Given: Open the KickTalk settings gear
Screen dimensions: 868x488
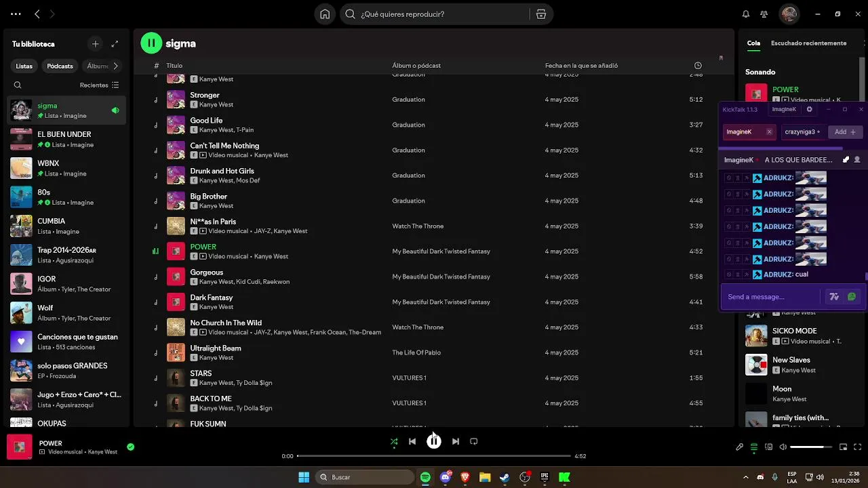Looking at the screenshot, I should point(809,109).
